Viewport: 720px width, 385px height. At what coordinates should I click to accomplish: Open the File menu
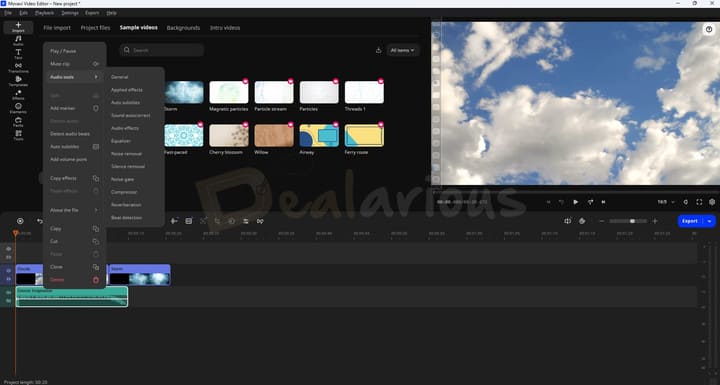[8, 13]
